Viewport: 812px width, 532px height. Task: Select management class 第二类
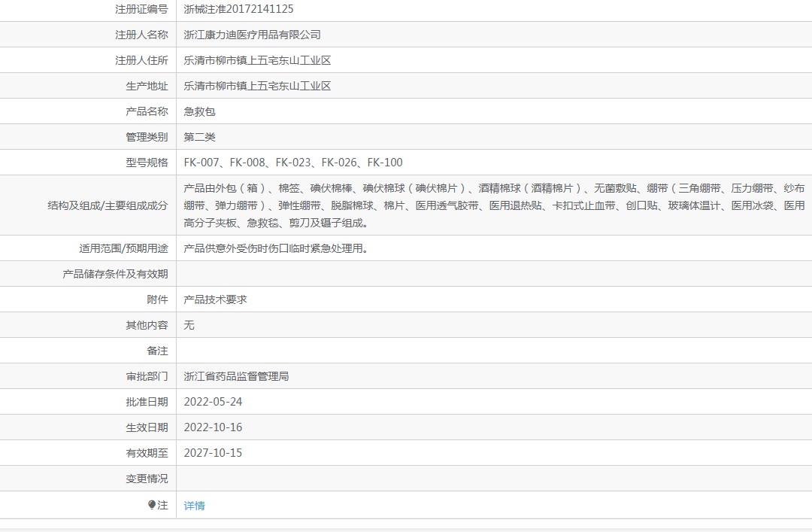click(199, 137)
